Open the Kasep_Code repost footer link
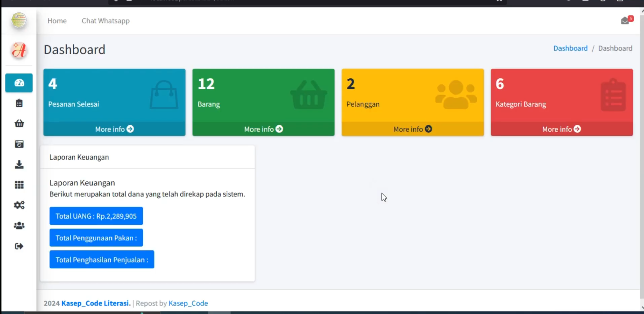This screenshot has height=314, width=644. 188,303
